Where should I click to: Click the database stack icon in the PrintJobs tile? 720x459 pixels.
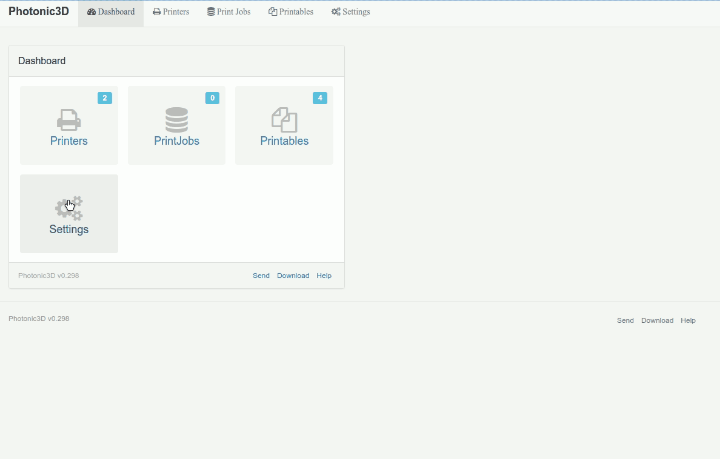(x=177, y=120)
